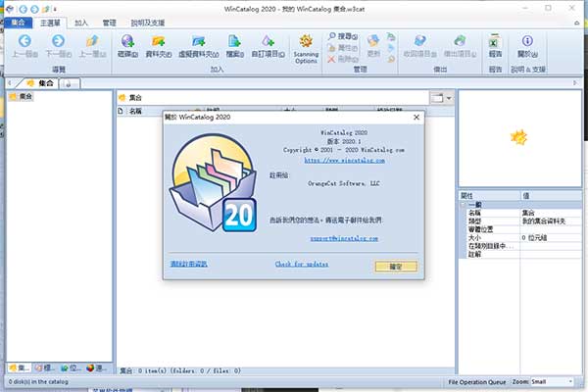Click the registration info link in About dialog
Screen dimensions: 588x392
point(188,264)
